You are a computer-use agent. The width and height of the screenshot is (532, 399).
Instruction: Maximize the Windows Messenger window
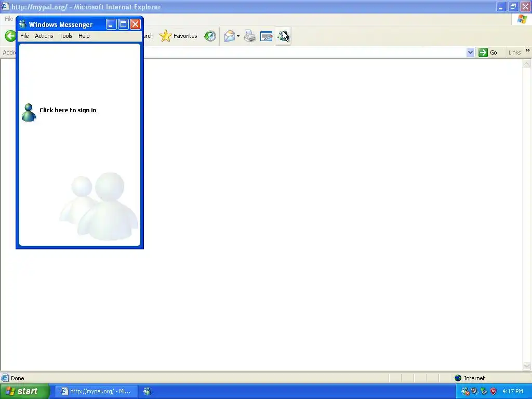123,24
